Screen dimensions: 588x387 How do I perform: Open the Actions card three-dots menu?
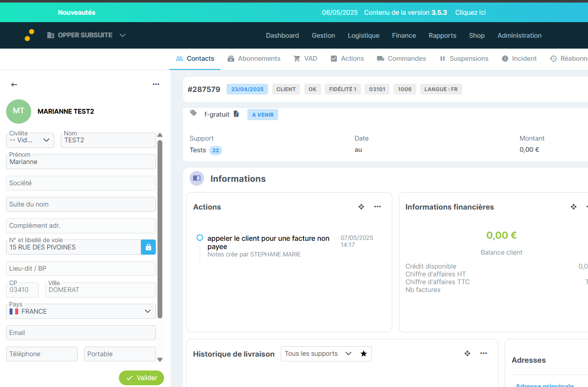pos(378,207)
